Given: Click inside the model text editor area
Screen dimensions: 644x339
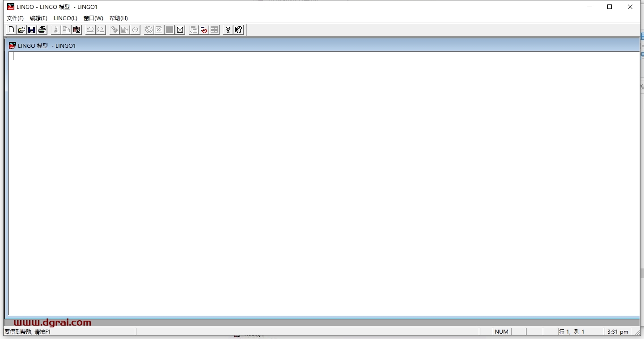Looking at the screenshot, I should pos(324,183).
